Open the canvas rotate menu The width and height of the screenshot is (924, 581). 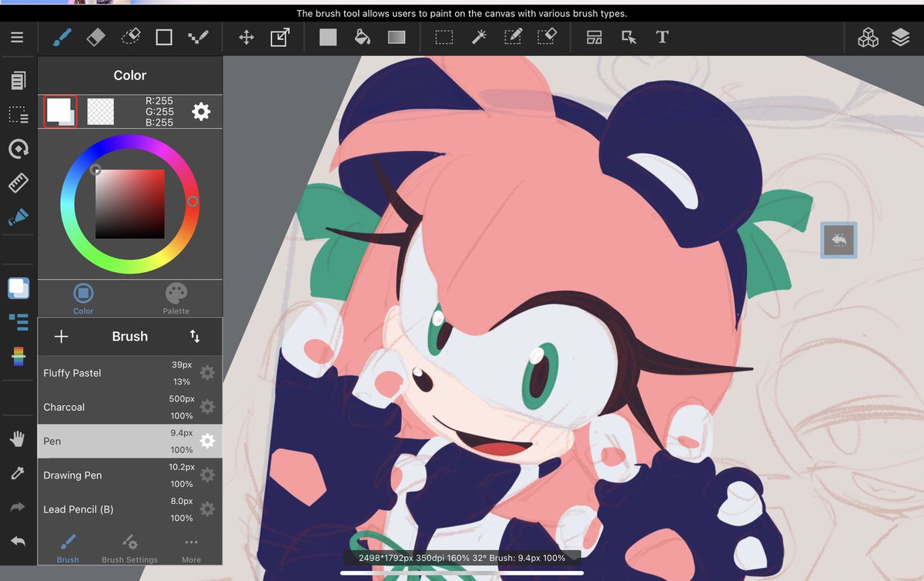point(18,149)
